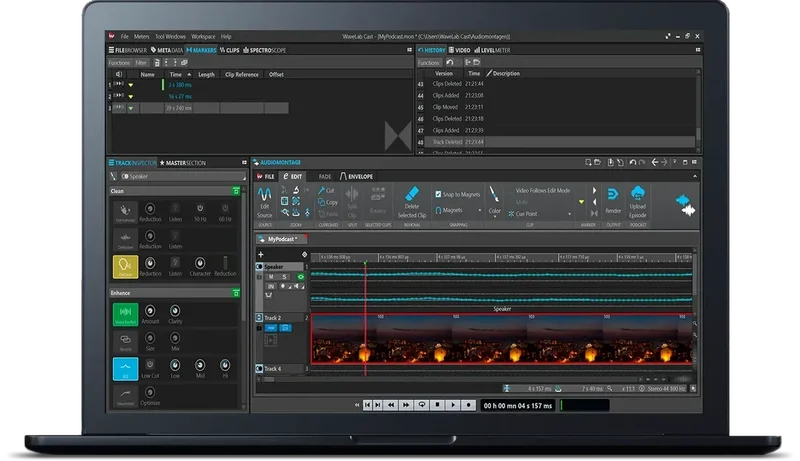The image size is (800, 461).
Task: Switch to the Clips tab
Action: coord(230,50)
